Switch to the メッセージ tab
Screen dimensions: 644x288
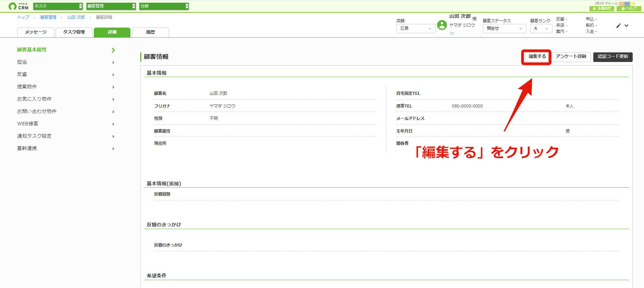tap(36, 32)
